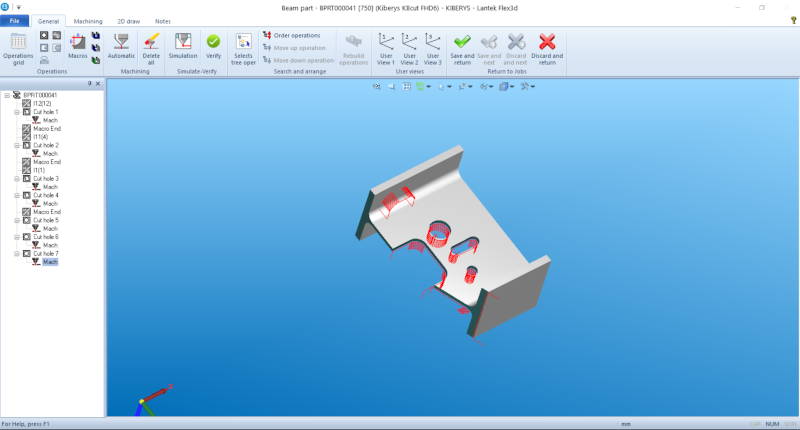This screenshot has height=430, width=800.
Task: Click Move up operation
Action: 294,48
